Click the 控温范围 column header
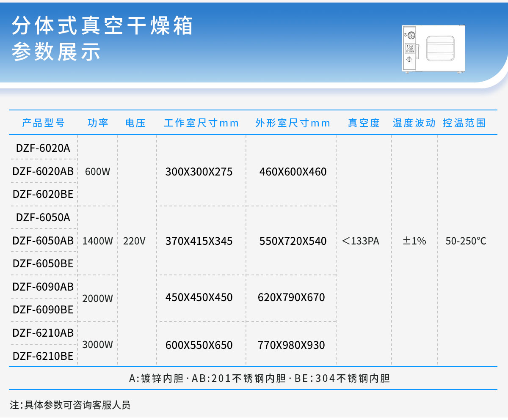The width and height of the screenshot is (508, 420). 464,123
